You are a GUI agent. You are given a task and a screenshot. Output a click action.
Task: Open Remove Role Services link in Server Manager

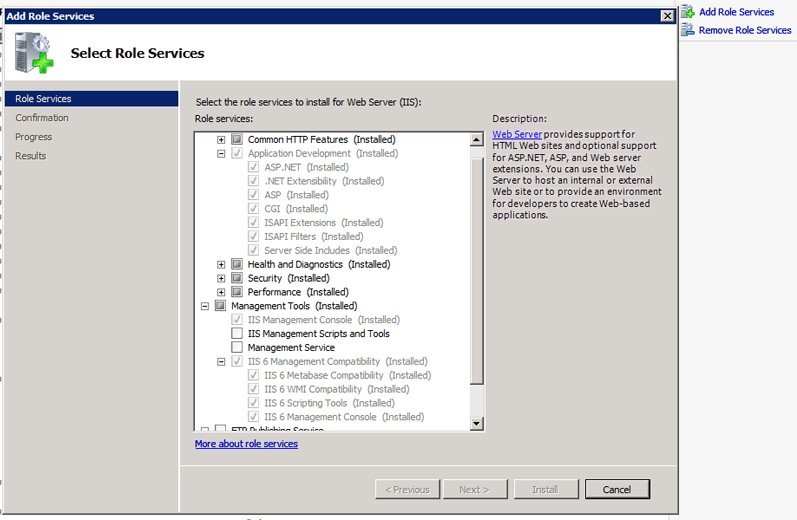[x=745, y=30]
